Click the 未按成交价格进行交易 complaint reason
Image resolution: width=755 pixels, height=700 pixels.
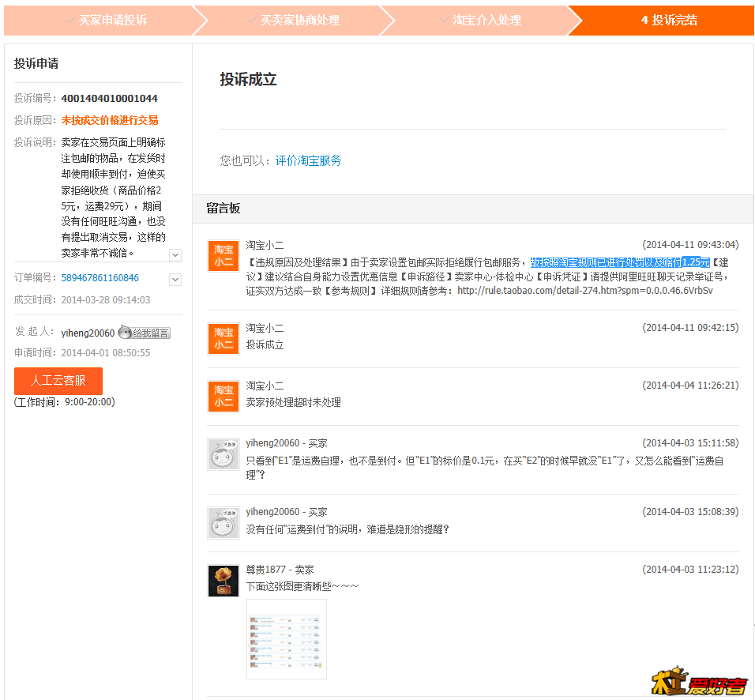(110, 120)
